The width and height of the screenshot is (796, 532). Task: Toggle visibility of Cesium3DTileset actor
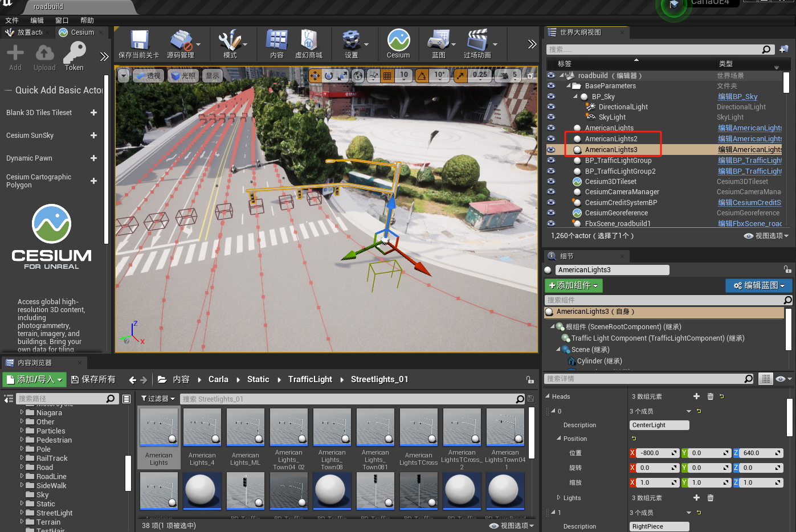point(551,181)
